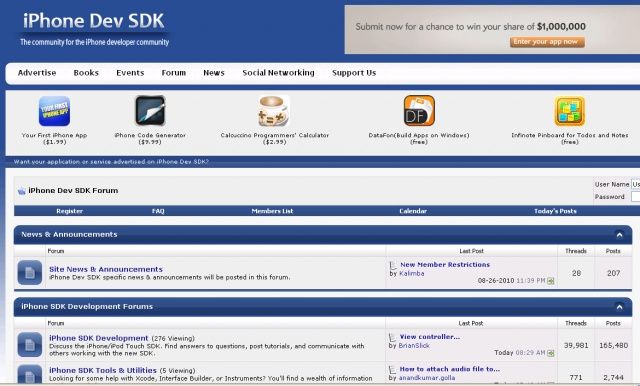Click the iPhone Code Generator ($9.99) label

150,138
